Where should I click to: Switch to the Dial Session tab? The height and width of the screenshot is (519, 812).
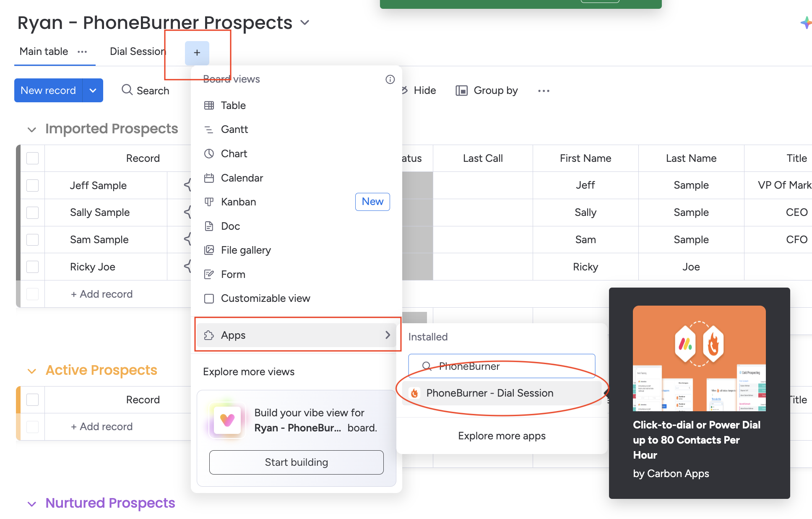pyautogui.click(x=138, y=52)
